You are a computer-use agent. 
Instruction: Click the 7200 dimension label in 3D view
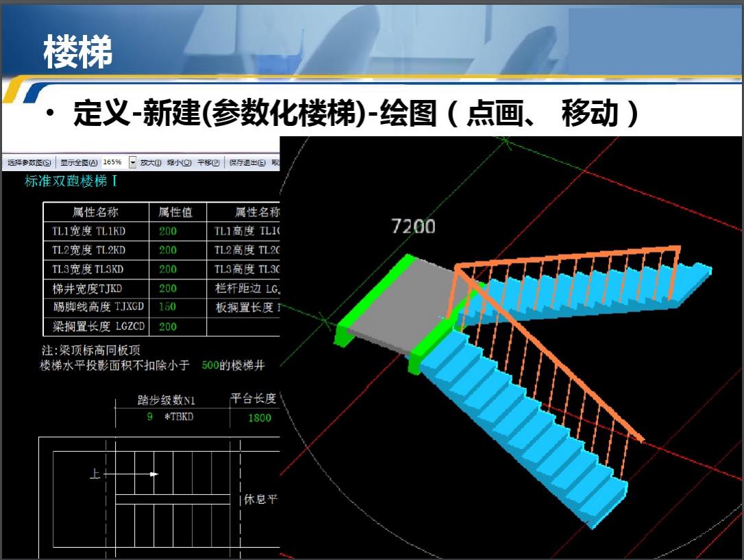click(413, 226)
